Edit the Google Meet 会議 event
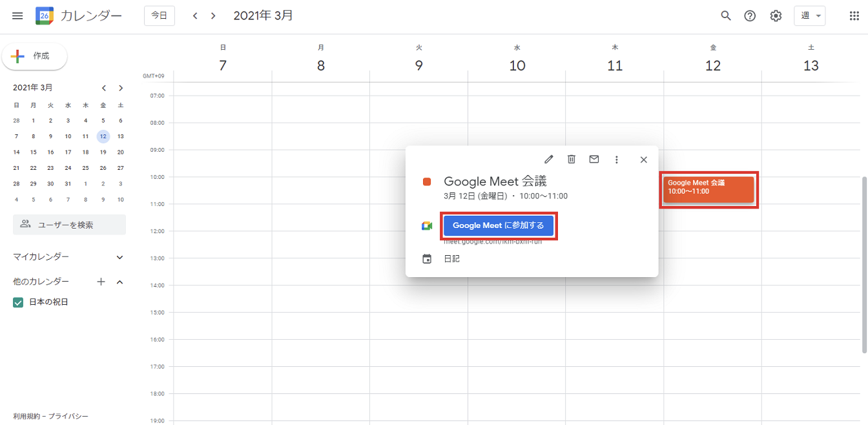Viewport: 868px width, 425px height. click(548, 159)
